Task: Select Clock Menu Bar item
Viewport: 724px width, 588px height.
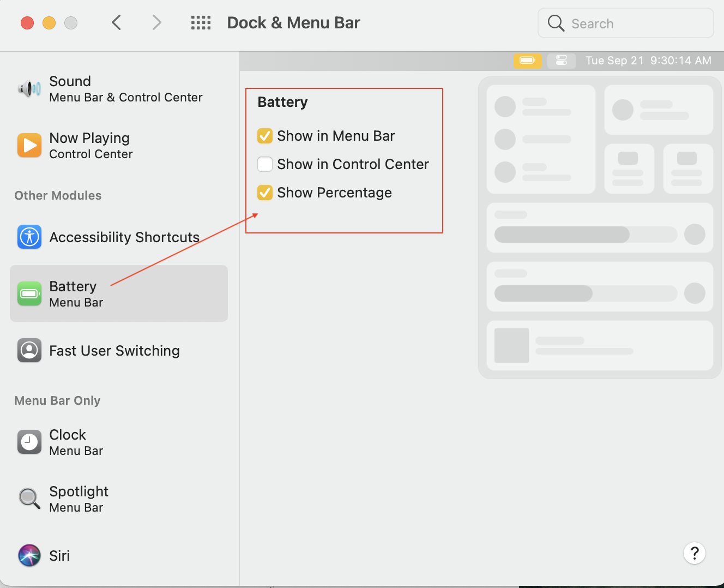Action: (119, 442)
